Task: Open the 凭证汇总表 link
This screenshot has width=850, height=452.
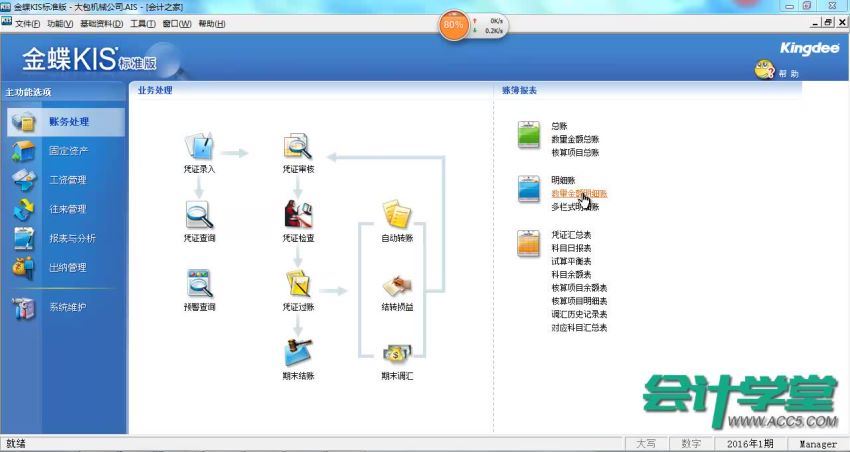Action: pyautogui.click(x=571, y=235)
